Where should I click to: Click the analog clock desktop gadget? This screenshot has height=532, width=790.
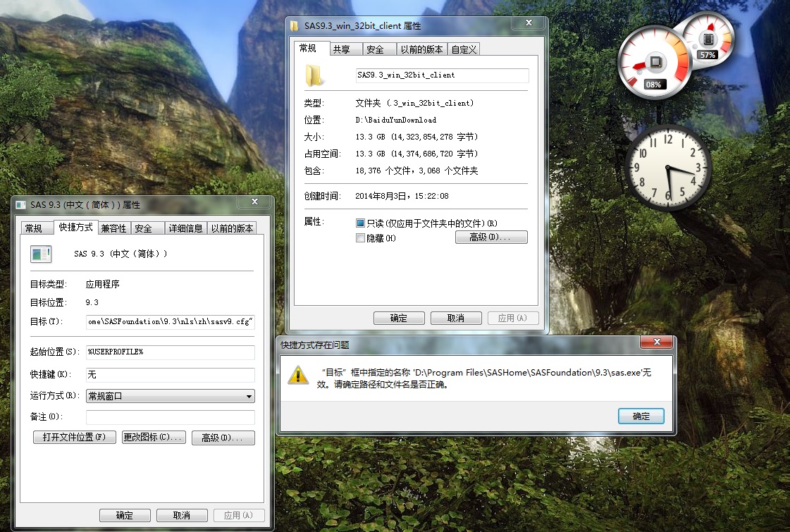pos(667,168)
